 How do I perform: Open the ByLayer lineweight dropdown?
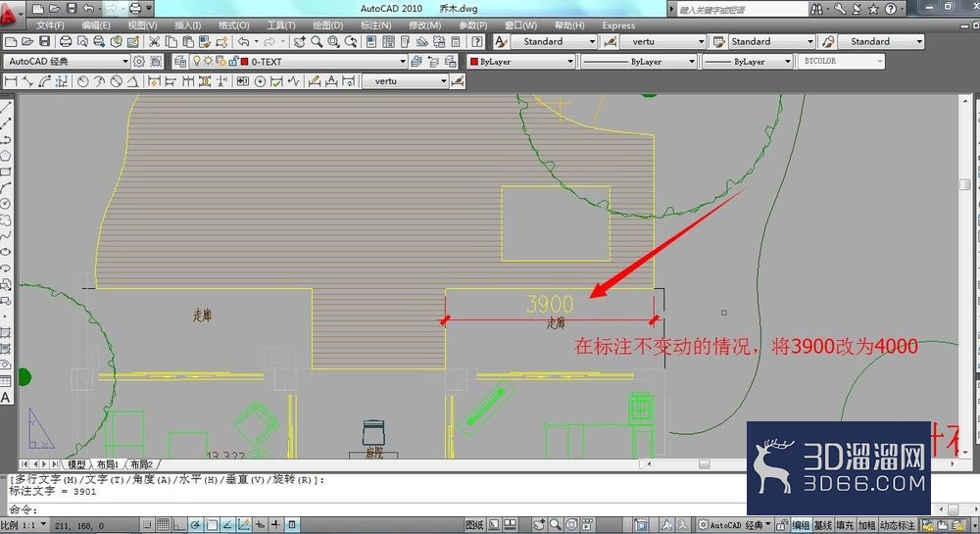747,61
